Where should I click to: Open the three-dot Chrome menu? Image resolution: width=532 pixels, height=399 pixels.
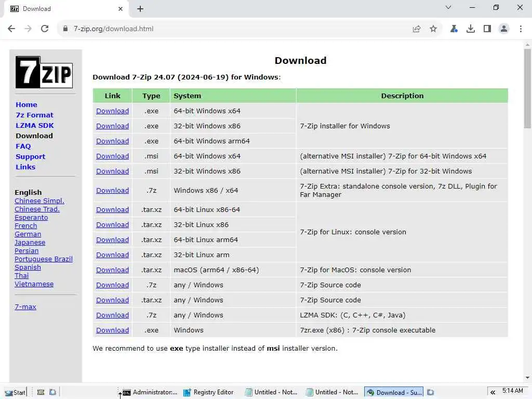click(x=521, y=29)
